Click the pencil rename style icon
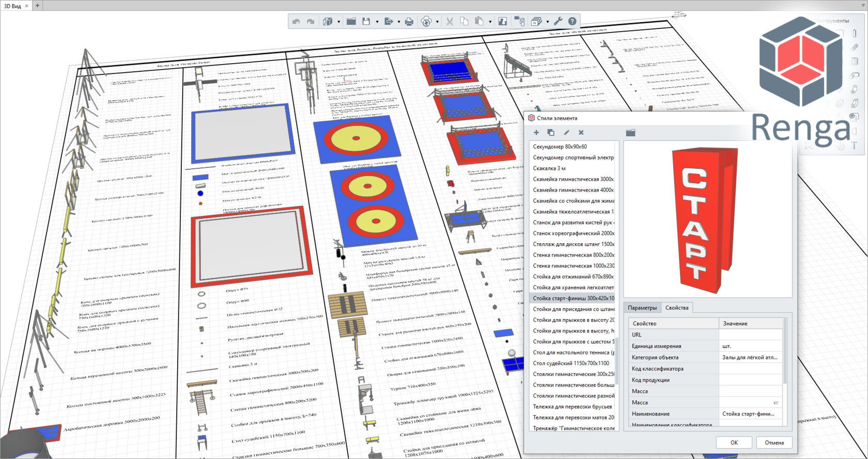 pos(566,133)
